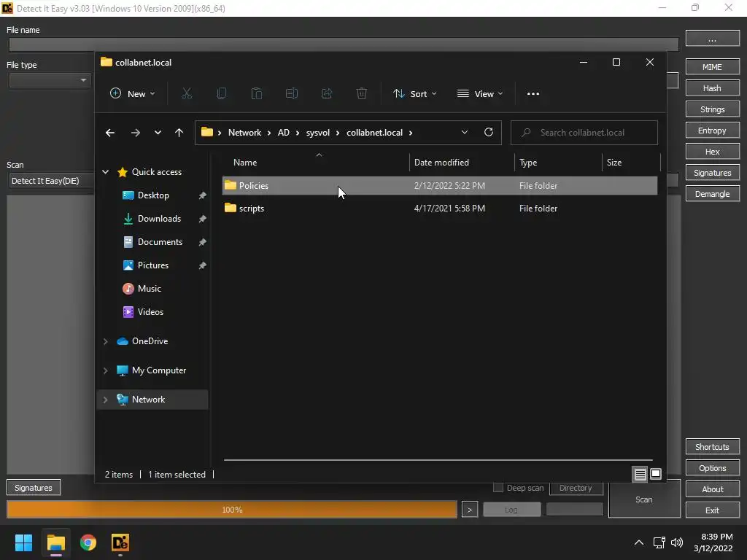Launch Google Chrome from the taskbar
This screenshot has height=560, width=747.
point(88,542)
